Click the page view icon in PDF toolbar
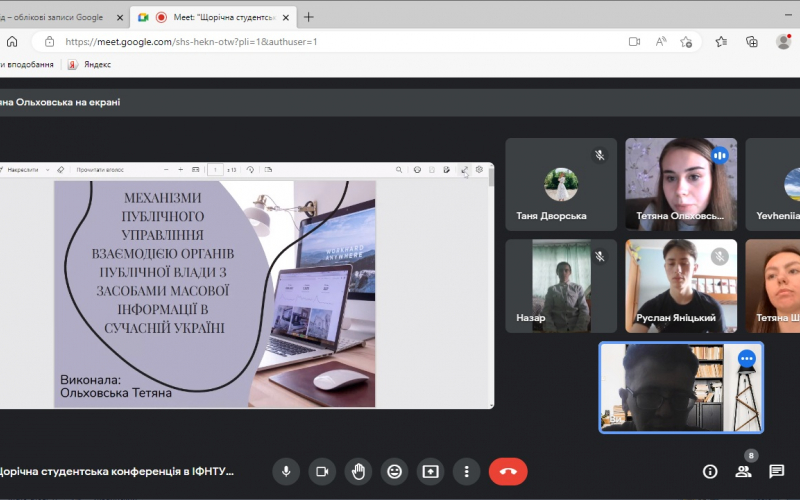The height and width of the screenshot is (500, 800). coord(268,170)
